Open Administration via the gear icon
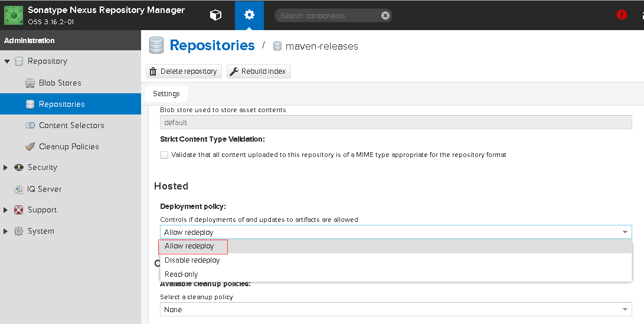The image size is (644, 324). 249,15
